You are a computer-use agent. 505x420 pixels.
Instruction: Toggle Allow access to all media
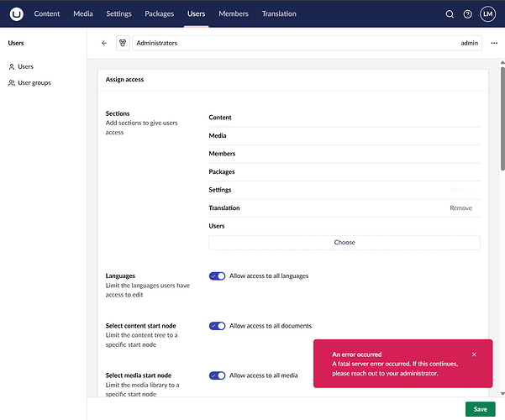tap(217, 375)
